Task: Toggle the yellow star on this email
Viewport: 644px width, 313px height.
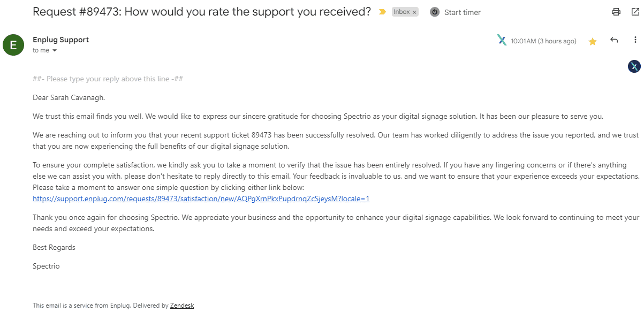Action: click(x=593, y=41)
